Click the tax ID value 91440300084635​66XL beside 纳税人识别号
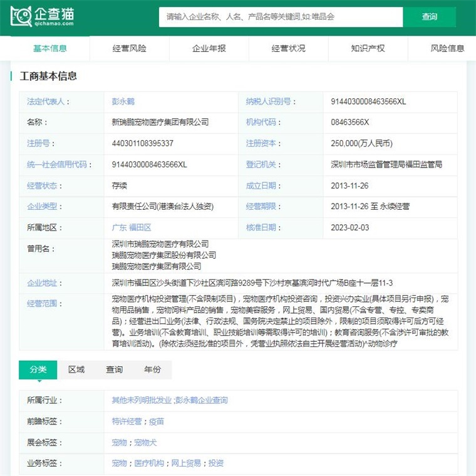 pyautogui.click(x=368, y=101)
